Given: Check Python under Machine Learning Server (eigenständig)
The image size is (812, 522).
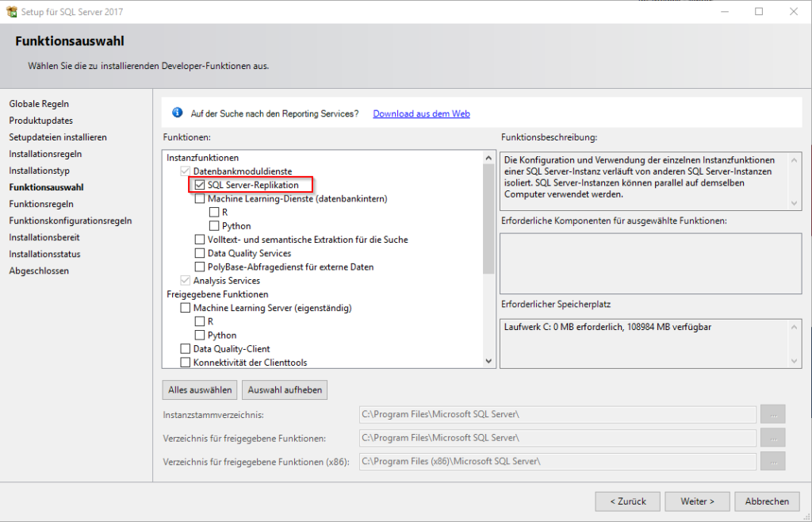Looking at the screenshot, I should tap(200, 336).
